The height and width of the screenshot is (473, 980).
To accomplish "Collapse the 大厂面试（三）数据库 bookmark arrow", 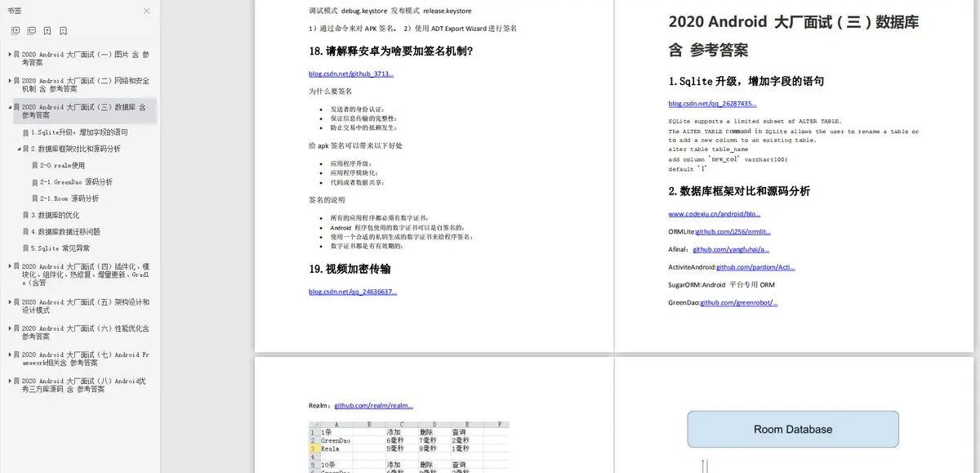I will [9, 107].
